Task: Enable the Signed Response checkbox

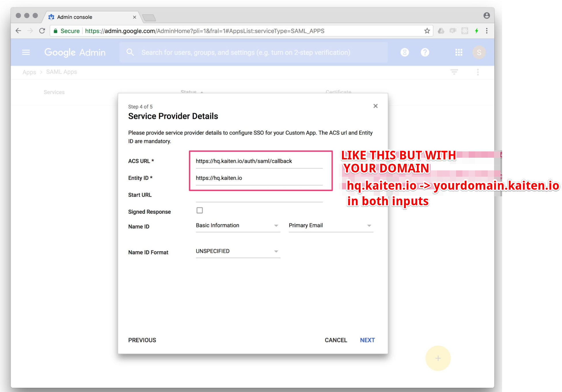Action: (200, 210)
